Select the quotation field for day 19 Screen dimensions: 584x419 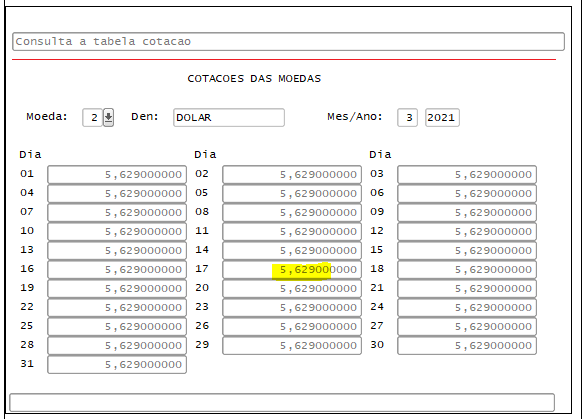pyautogui.click(x=117, y=289)
